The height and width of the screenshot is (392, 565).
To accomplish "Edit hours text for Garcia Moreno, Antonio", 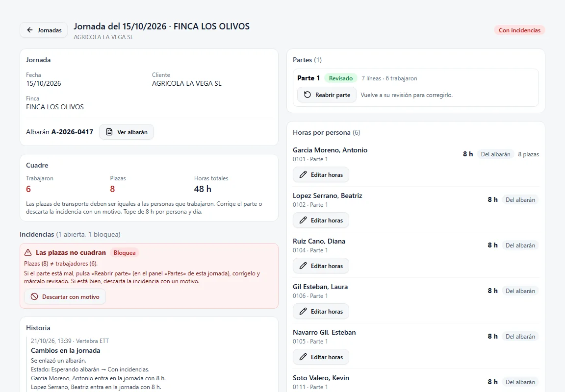I will click(327, 175).
